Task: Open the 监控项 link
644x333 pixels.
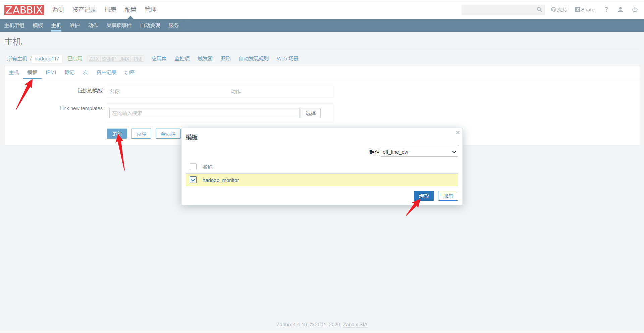Action: (182, 59)
